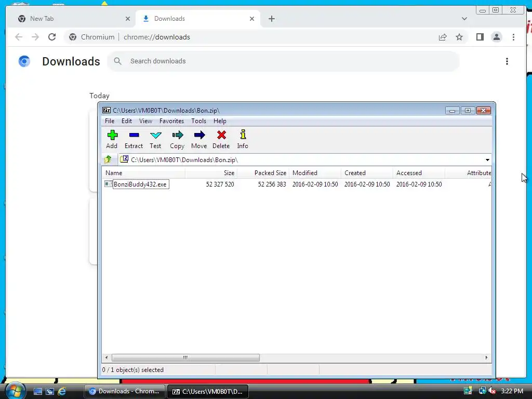Viewport: 532px width, 399px height.
Task: Click the browser Back arrow
Action: (19, 37)
